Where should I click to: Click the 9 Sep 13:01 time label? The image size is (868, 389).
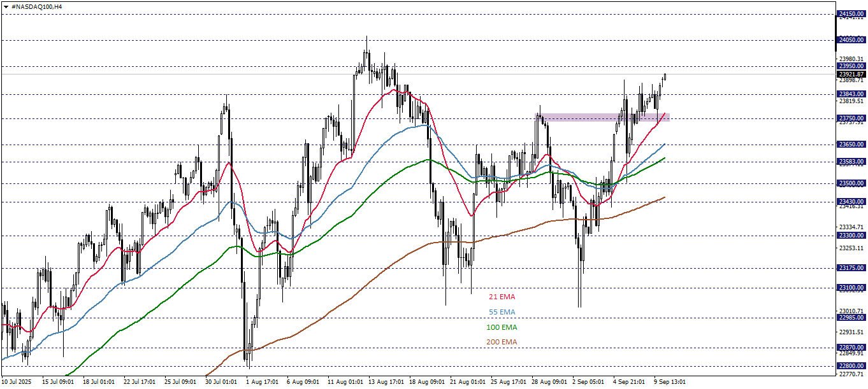[x=670, y=382]
